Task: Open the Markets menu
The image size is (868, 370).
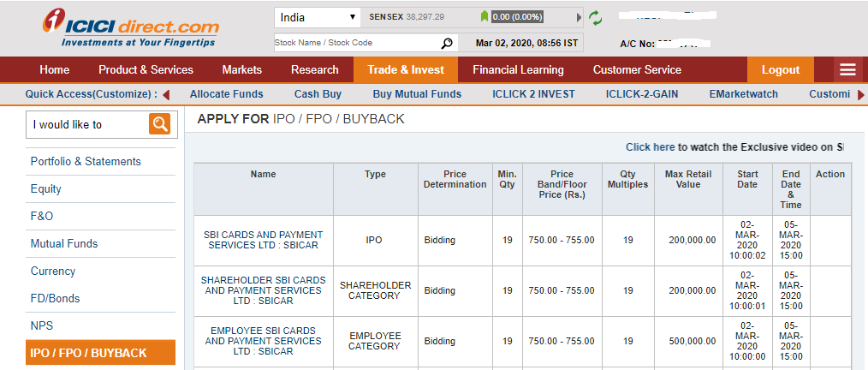Action: point(242,69)
